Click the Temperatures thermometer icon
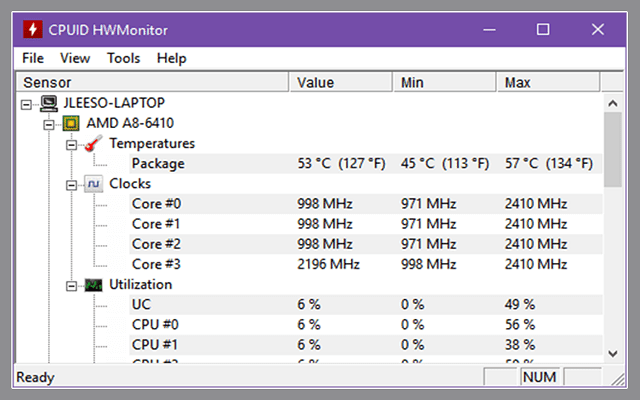Viewport: 640px width, 400px height. point(93,143)
